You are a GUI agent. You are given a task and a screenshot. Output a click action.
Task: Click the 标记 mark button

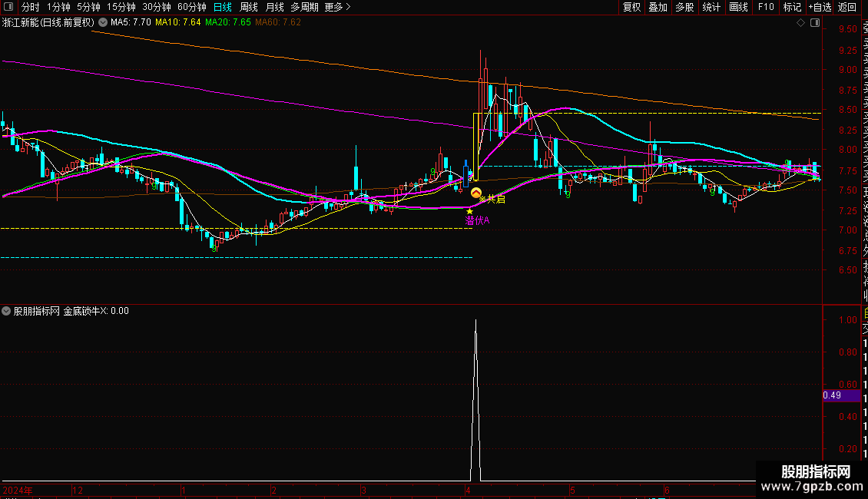[792, 7]
